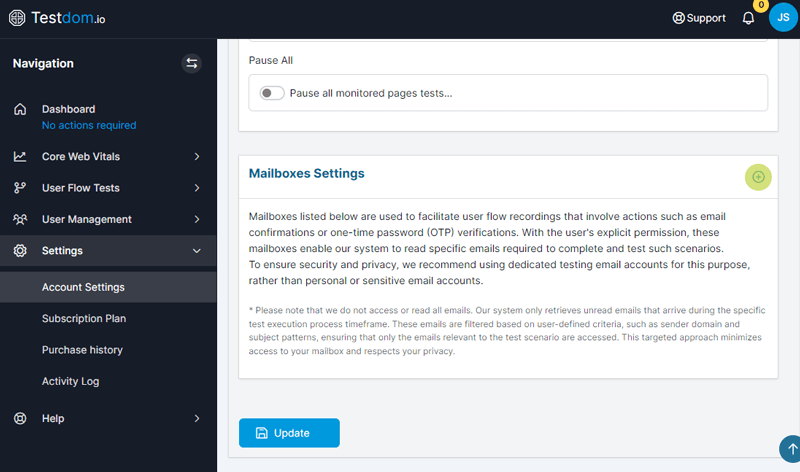The height and width of the screenshot is (472, 800).
Task: Open the User Flow Tests menu item
Action: pos(81,188)
